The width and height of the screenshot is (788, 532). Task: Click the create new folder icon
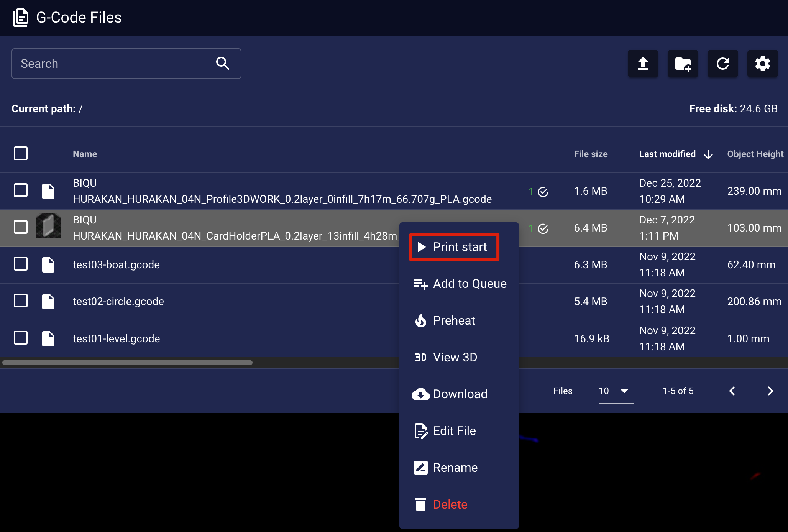683,64
